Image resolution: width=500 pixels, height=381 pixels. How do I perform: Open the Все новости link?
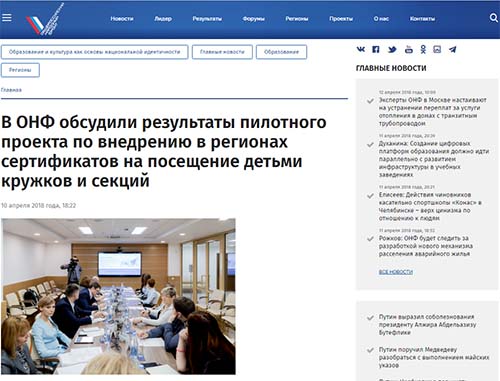(x=396, y=272)
